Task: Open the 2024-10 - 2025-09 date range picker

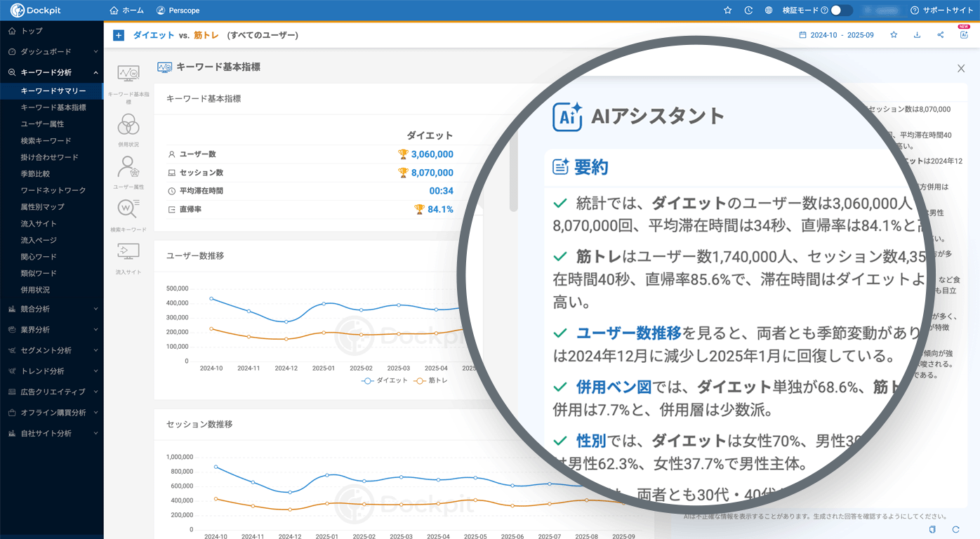Action: [836, 35]
